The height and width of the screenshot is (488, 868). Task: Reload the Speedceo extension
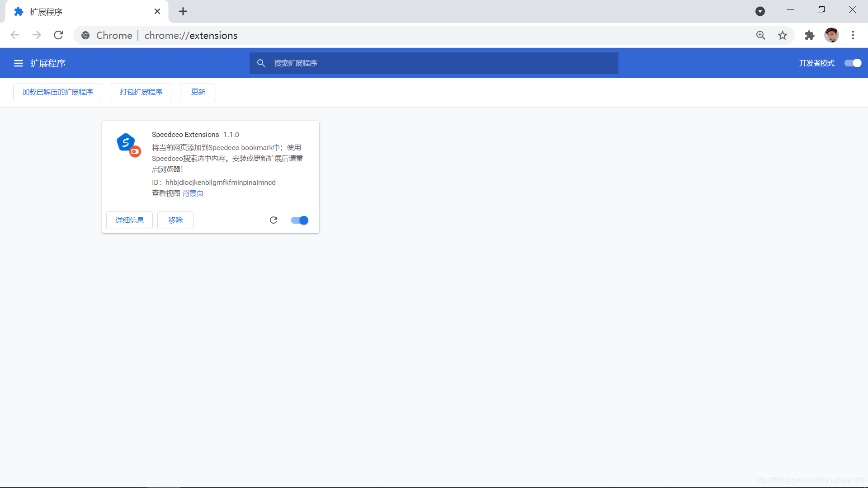(x=274, y=220)
